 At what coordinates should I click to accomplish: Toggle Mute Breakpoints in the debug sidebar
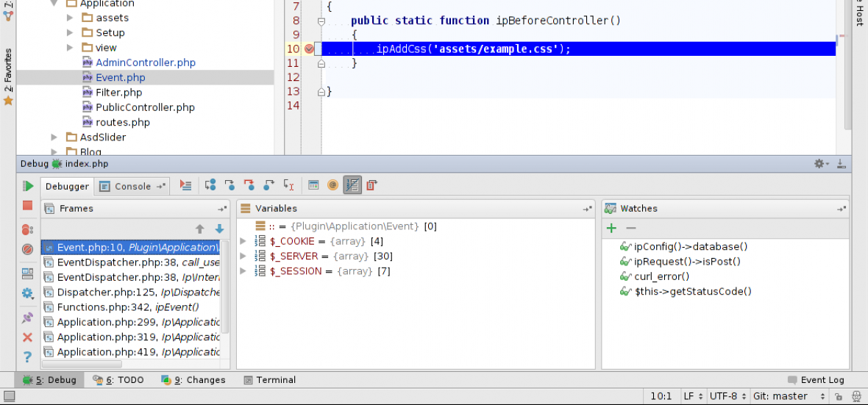pos(27,249)
